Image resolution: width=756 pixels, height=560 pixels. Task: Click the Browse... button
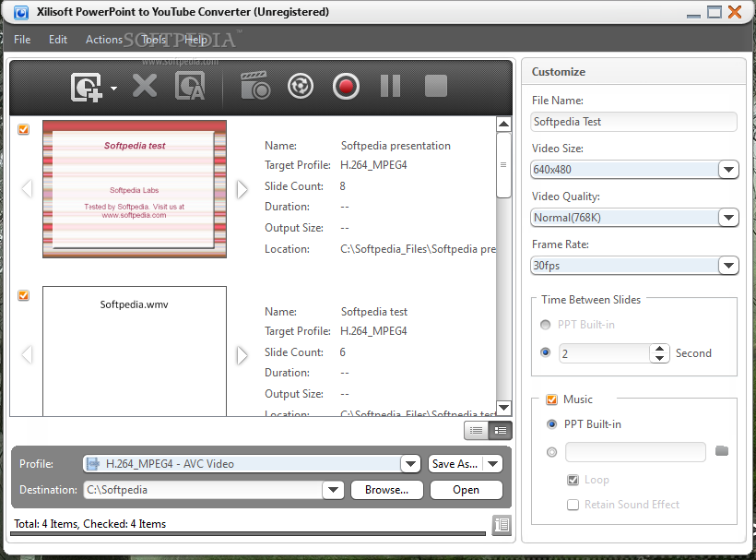(x=386, y=490)
